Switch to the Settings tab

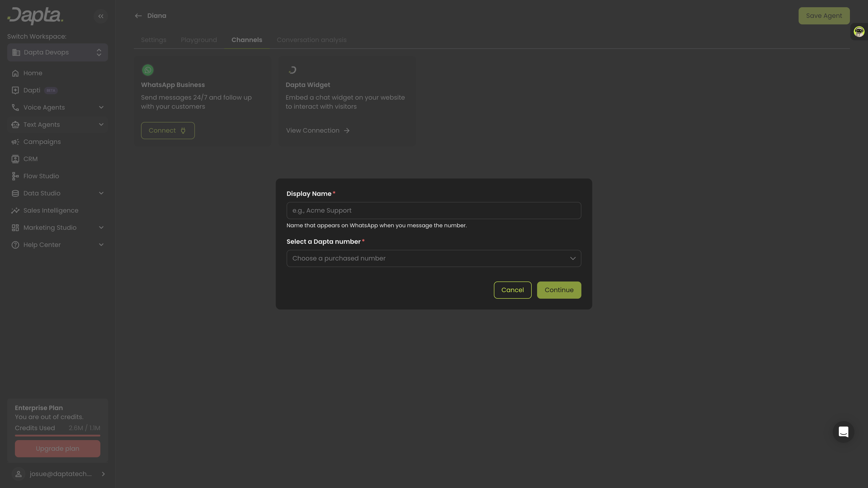154,40
